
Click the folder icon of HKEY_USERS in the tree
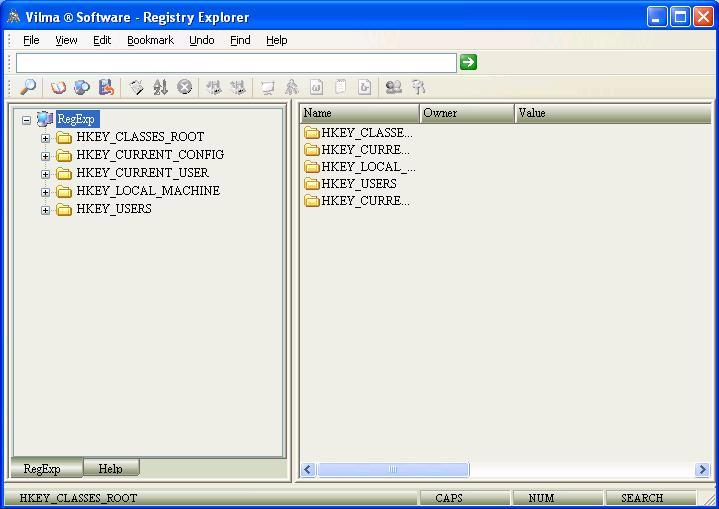64,210
